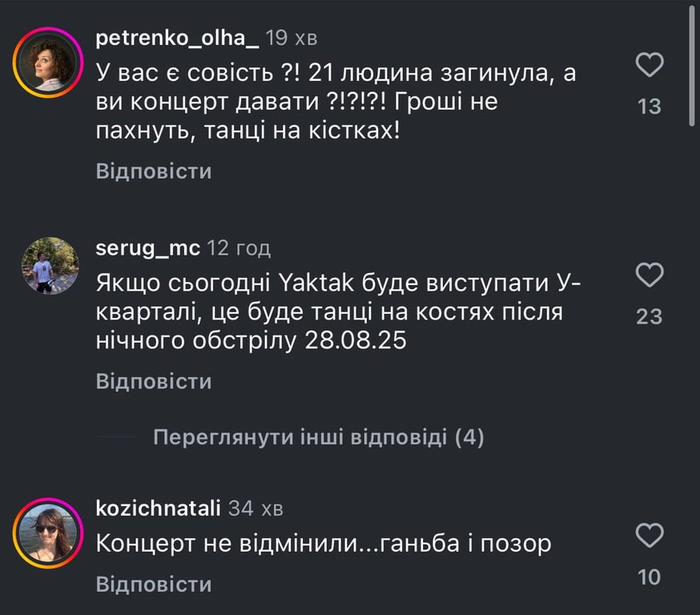Open the 23 likes count on serug_mc's comment
The width and height of the screenshot is (700, 615).
pos(650,317)
